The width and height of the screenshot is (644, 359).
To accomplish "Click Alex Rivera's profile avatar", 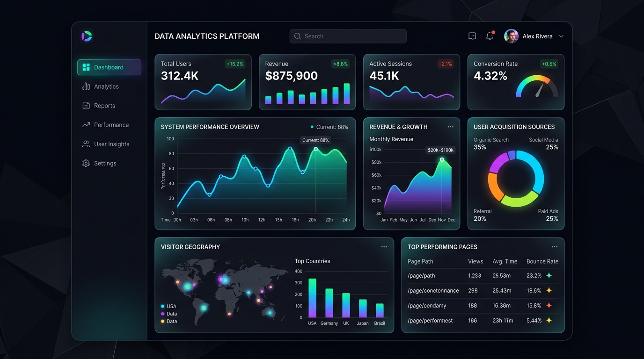I will (511, 36).
